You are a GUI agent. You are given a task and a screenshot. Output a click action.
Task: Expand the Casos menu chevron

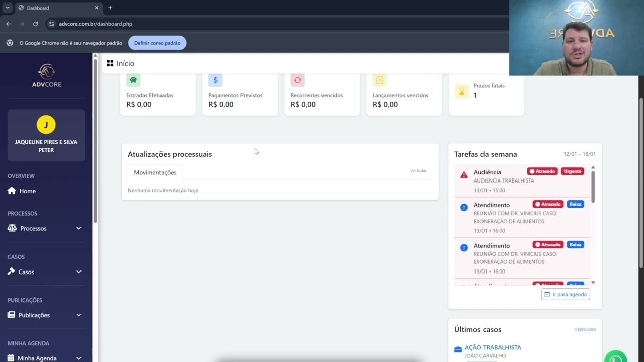click(79, 271)
